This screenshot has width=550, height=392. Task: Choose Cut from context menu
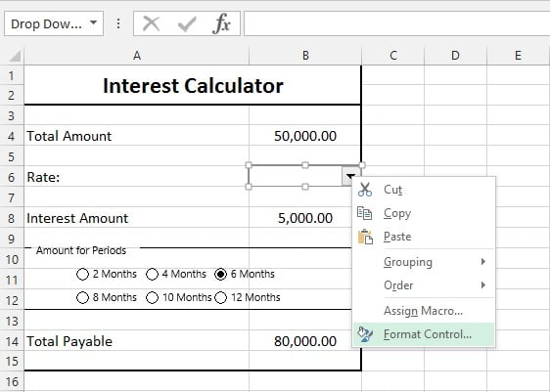(x=424, y=190)
